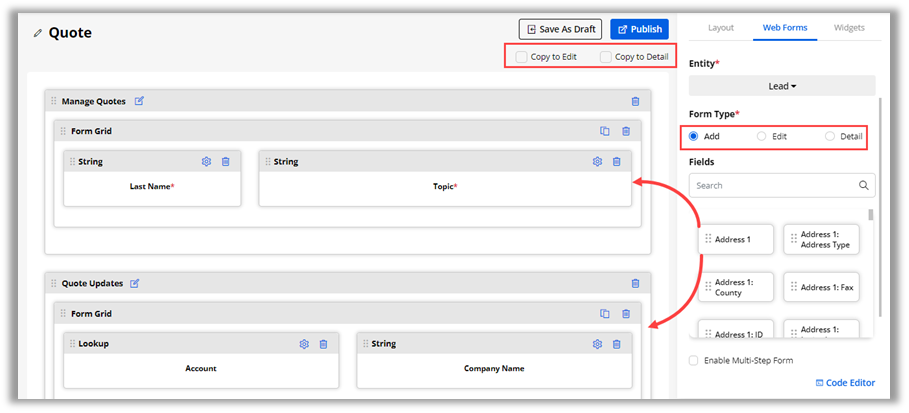Open the Widgets tab
Image resolution: width=909 pixels, height=413 pixels.
[848, 28]
